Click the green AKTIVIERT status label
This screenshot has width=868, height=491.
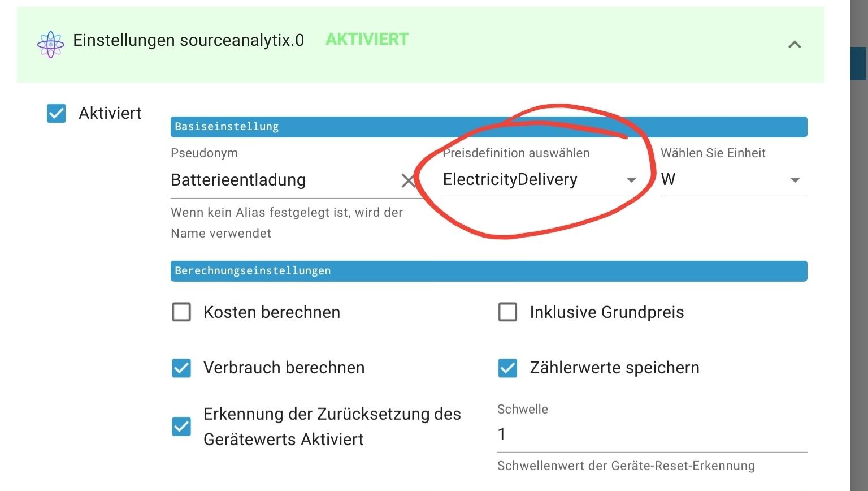tap(367, 40)
